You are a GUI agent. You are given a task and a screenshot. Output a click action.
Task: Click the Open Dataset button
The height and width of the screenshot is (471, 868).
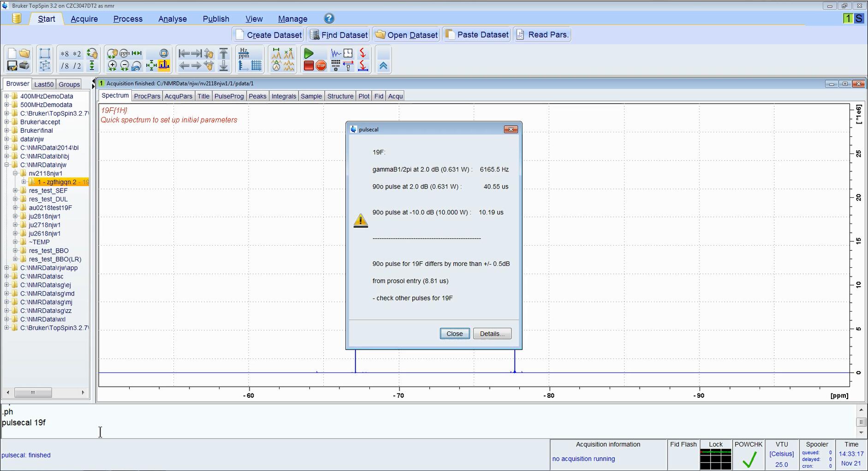coord(406,35)
